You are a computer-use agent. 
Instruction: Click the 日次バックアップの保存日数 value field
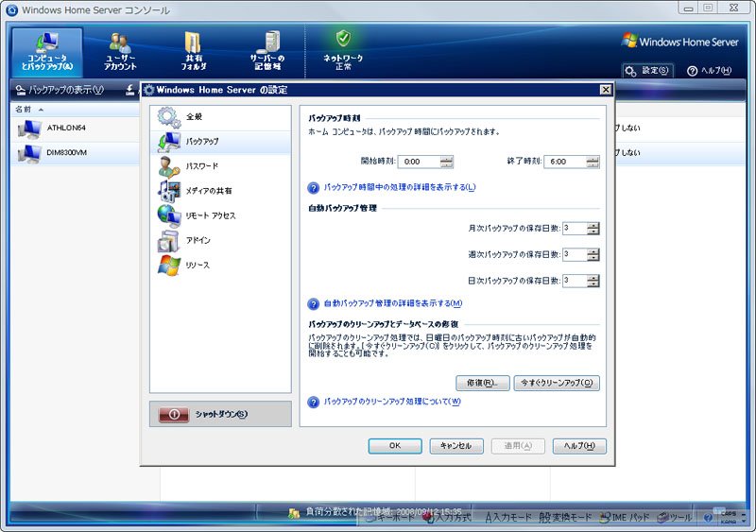click(575, 281)
